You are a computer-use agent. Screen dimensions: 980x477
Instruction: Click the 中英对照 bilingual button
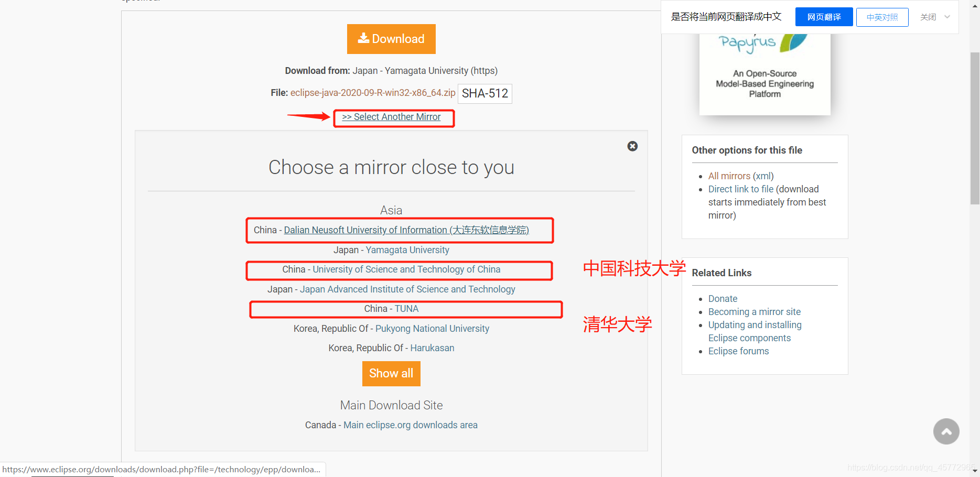pos(882,17)
